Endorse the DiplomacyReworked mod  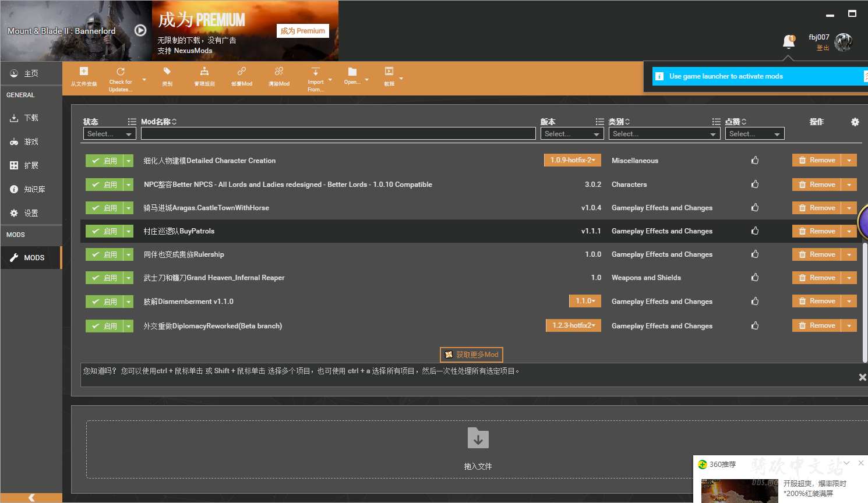[755, 325]
